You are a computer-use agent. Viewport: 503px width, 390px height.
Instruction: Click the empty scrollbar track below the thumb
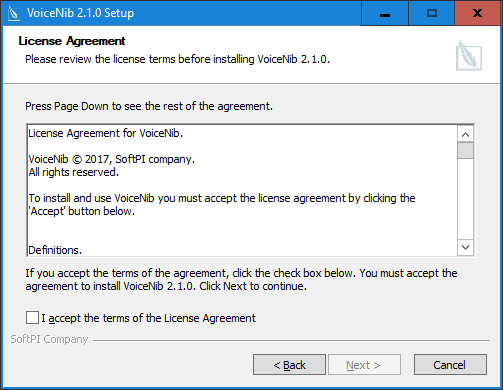pyautogui.click(x=466, y=199)
